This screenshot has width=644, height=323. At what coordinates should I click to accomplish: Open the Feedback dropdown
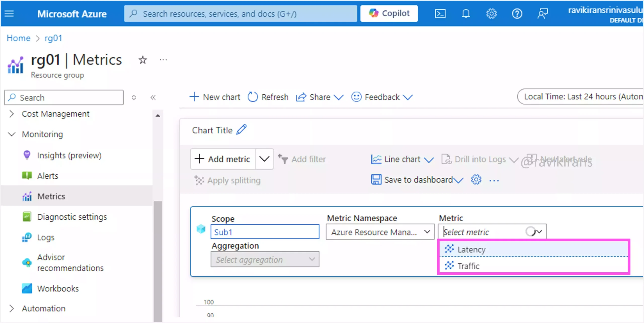pos(382,97)
